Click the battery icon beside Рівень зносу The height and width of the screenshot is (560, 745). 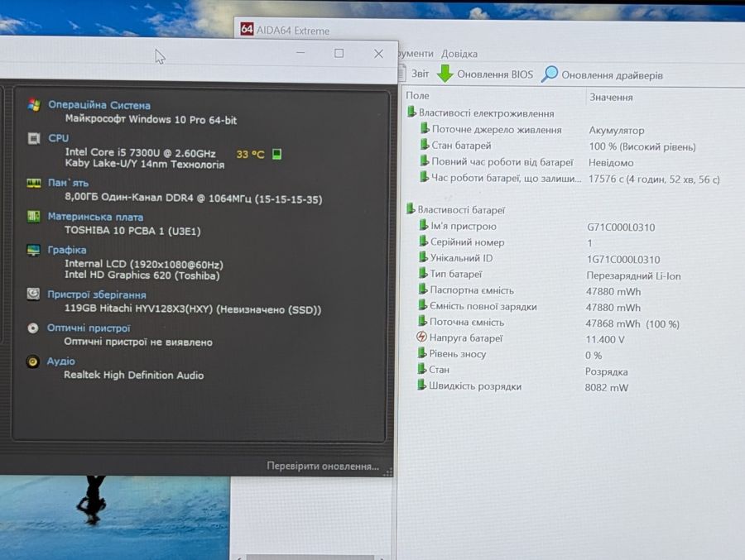pos(422,353)
